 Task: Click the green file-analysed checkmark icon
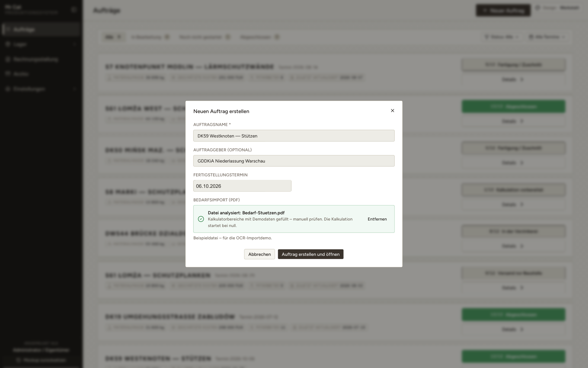click(201, 219)
